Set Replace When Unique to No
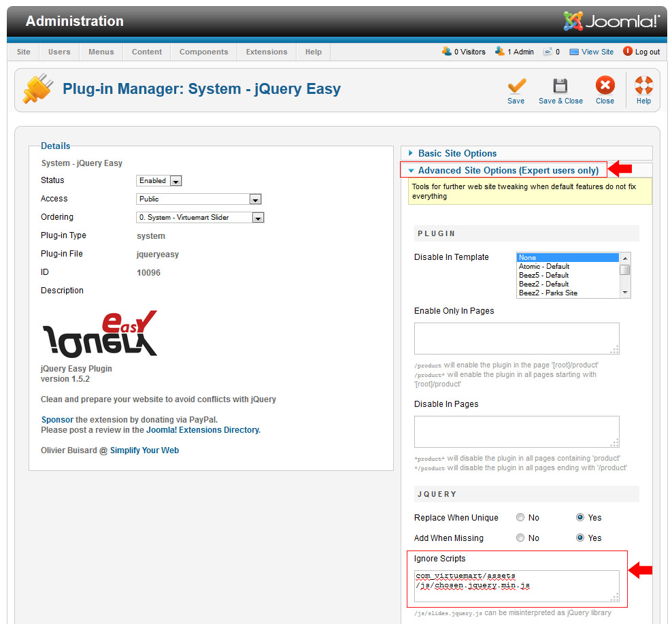 [520, 517]
